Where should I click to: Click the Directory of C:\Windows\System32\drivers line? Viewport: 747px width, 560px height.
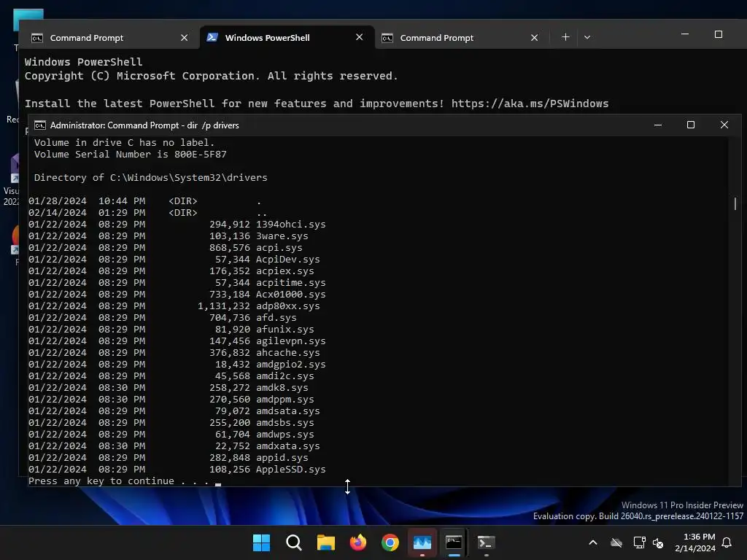pos(150,178)
